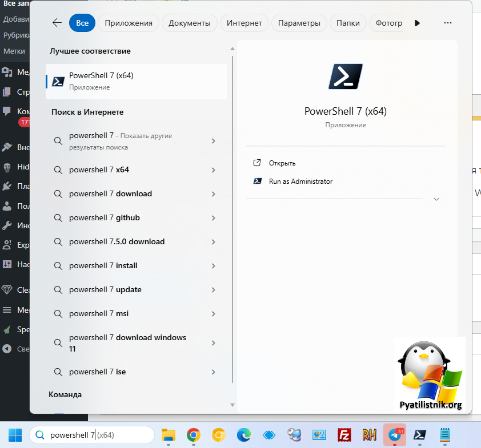
Task: Open Telegram from the taskbar
Action: point(395,435)
